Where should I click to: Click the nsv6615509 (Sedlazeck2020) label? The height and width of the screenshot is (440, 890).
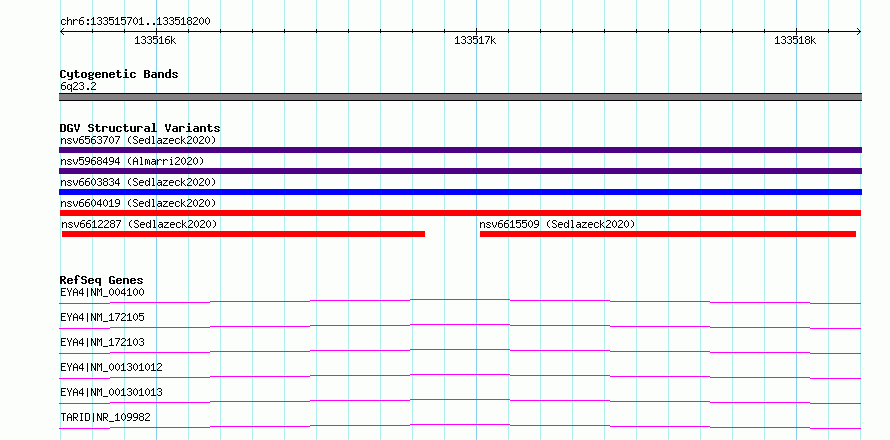(557, 224)
